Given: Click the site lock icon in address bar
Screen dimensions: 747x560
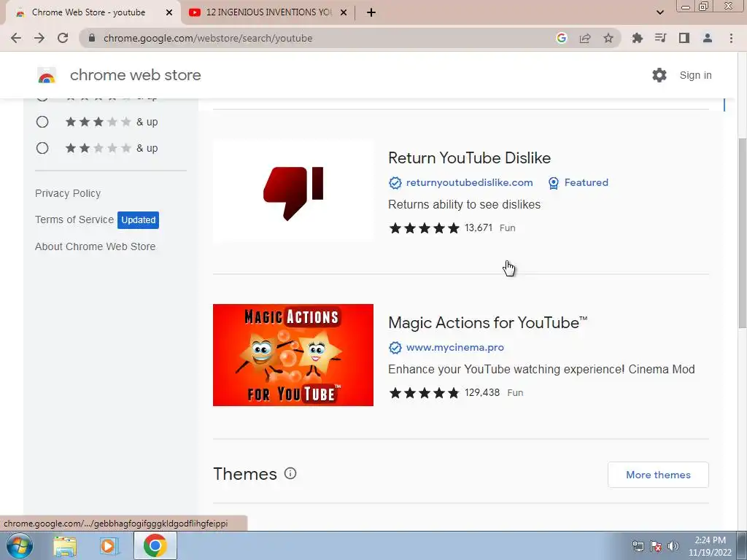Looking at the screenshot, I should pyautogui.click(x=92, y=38).
